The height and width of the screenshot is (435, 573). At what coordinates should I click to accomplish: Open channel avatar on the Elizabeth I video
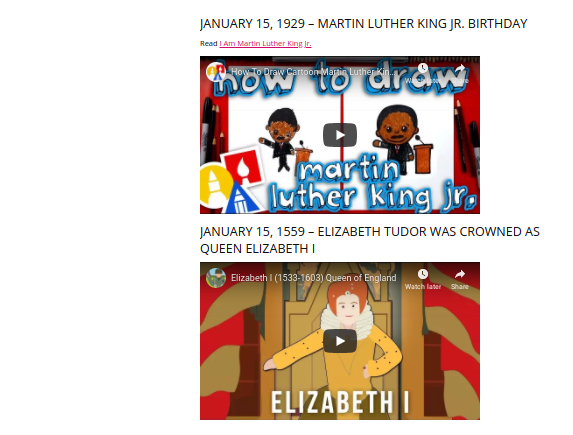(x=216, y=278)
